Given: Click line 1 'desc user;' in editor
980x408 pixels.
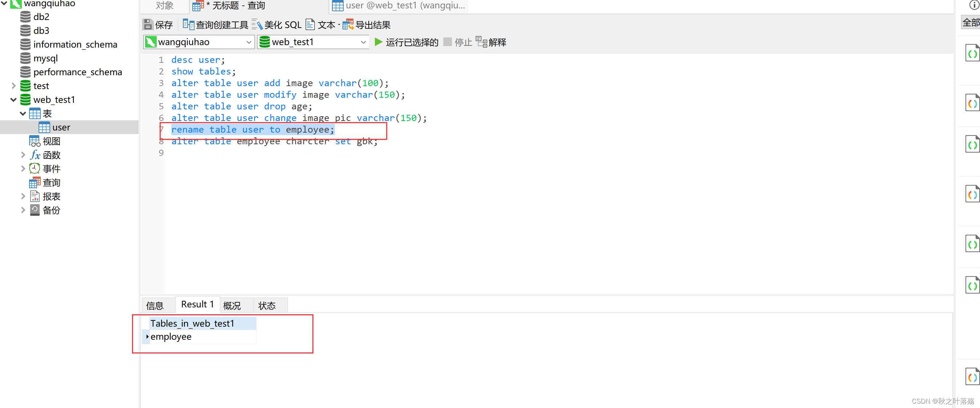Looking at the screenshot, I should coord(198,60).
